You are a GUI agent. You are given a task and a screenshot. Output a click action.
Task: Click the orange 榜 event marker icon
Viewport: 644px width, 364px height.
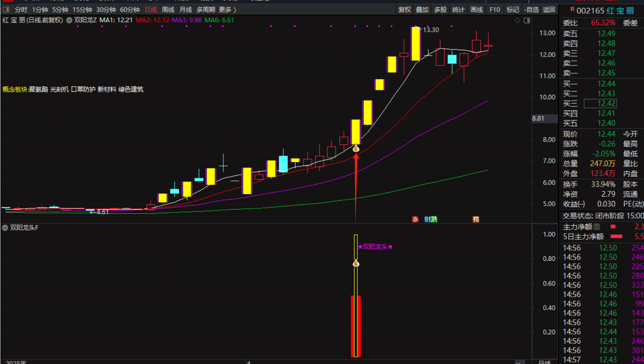coord(476,219)
